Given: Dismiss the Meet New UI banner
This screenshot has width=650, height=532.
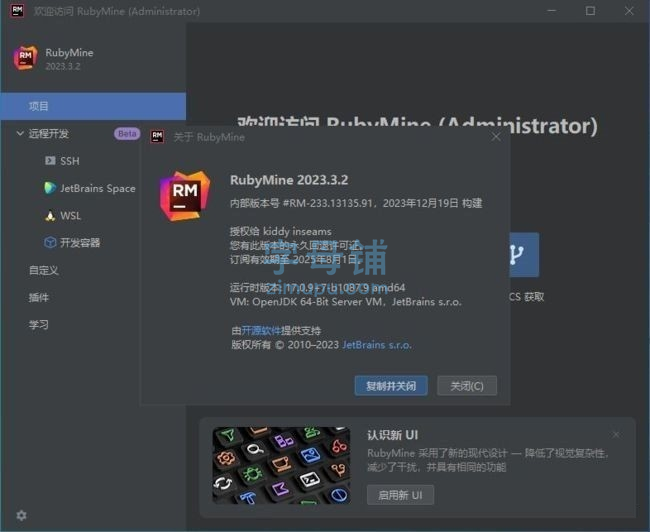Looking at the screenshot, I should tap(616, 435).
